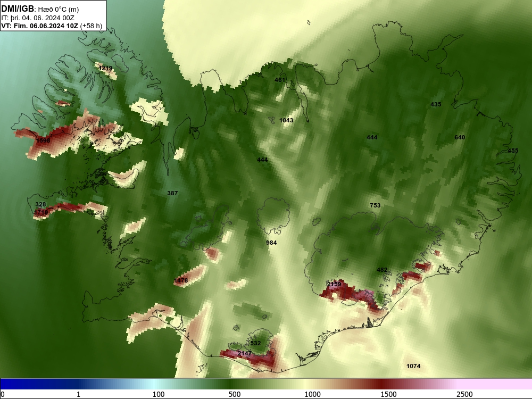Select the 100 tick on the color scale
Screen dimensions: 532x399
pyautogui.click(x=159, y=394)
